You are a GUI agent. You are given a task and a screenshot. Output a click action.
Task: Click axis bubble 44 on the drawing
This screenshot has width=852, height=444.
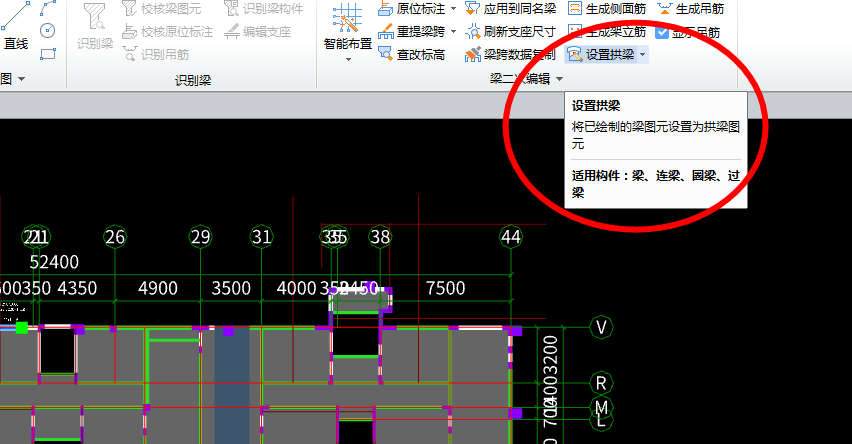(x=511, y=237)
